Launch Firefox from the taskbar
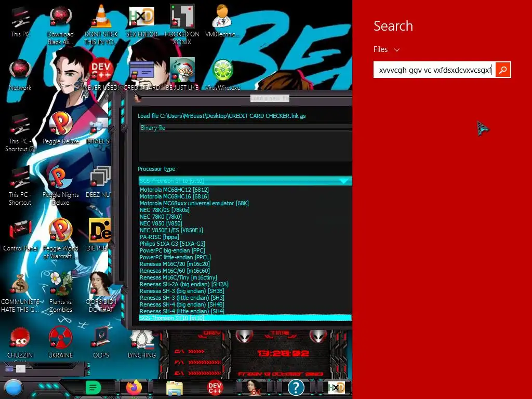Viewport: 532px width, 399px height. [134, 388]
